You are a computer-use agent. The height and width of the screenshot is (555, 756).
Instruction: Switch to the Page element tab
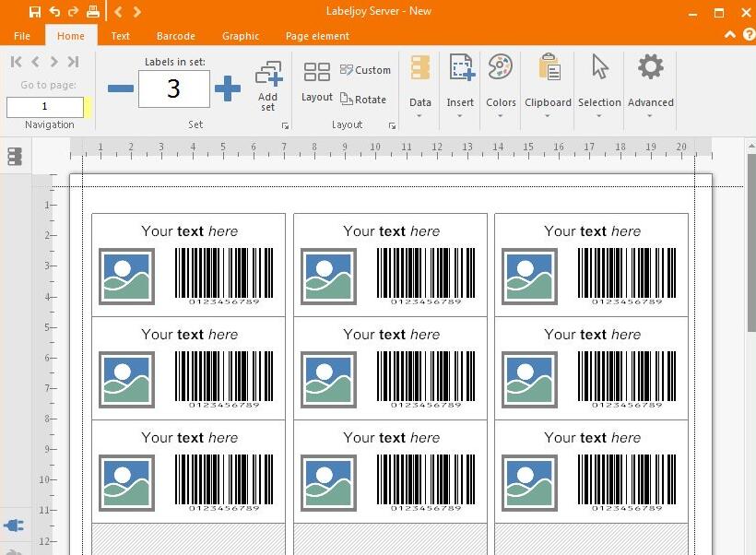(x=317, y=36)
